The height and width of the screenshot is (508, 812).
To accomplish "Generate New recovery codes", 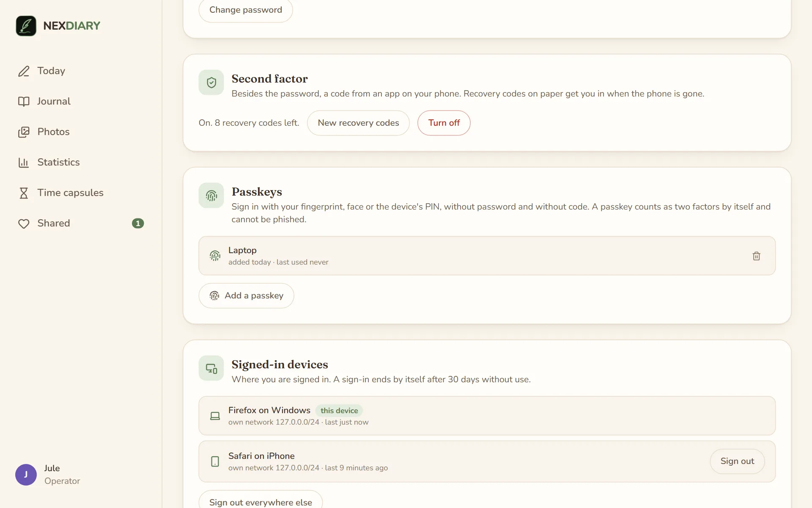I will point(358,123).
